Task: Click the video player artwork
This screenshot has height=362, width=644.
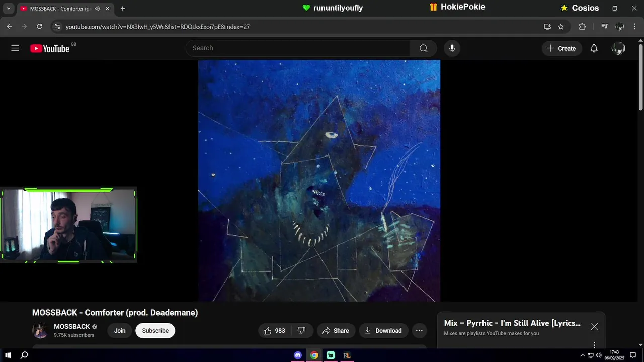Action: click(319, 181)
